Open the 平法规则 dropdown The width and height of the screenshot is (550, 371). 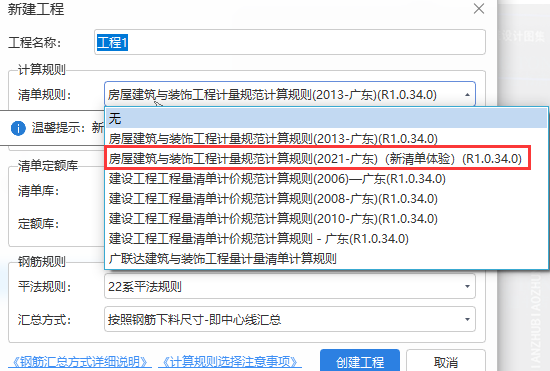[290, 286]
